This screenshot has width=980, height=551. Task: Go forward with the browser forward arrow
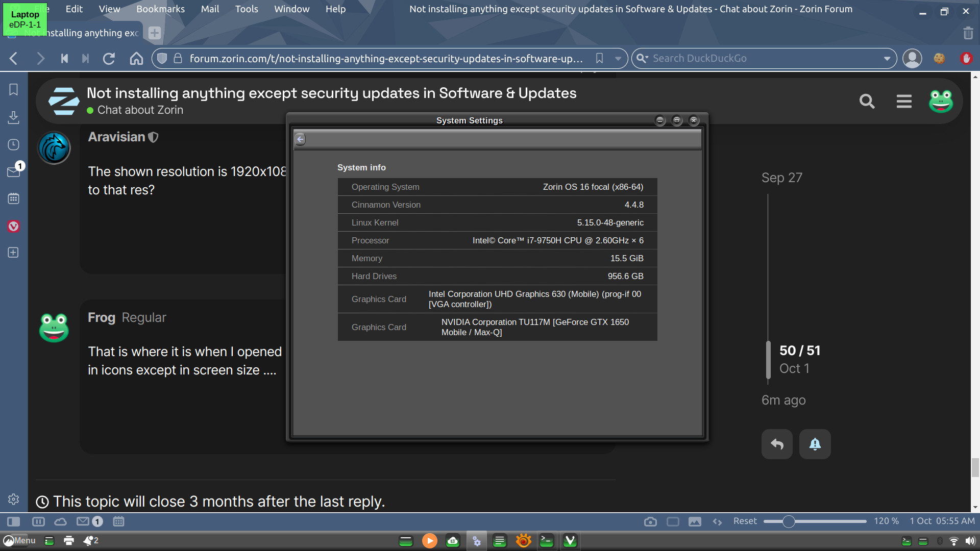(x=40, y=59)
